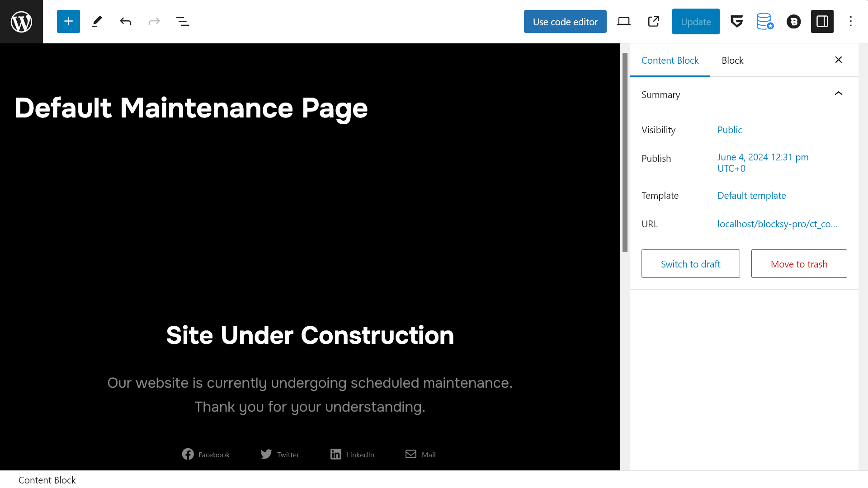Viewport: 868px width, 488px height.
Task: Open the document overview list icon
Action: point(183,21)
